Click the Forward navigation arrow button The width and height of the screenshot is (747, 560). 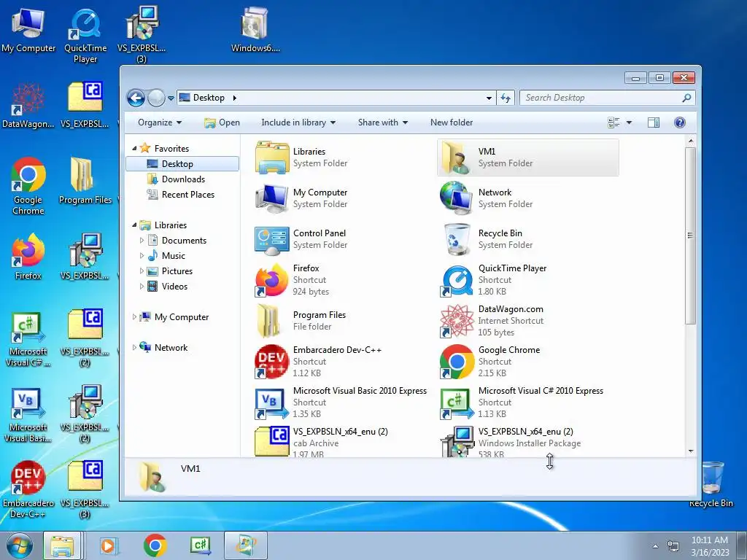coord(156,98)
